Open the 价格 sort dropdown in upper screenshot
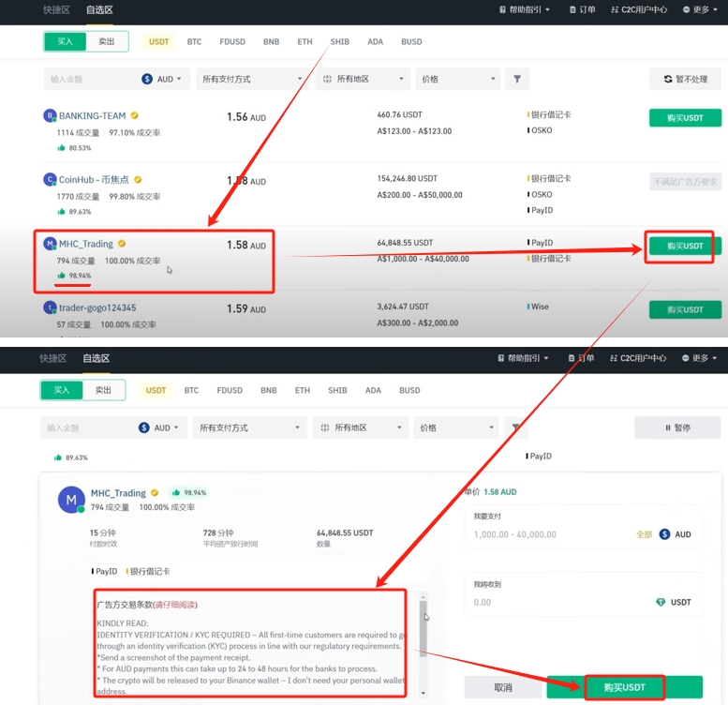The height and width of the screenshot is (705, 728). click(x=458, y=79)
